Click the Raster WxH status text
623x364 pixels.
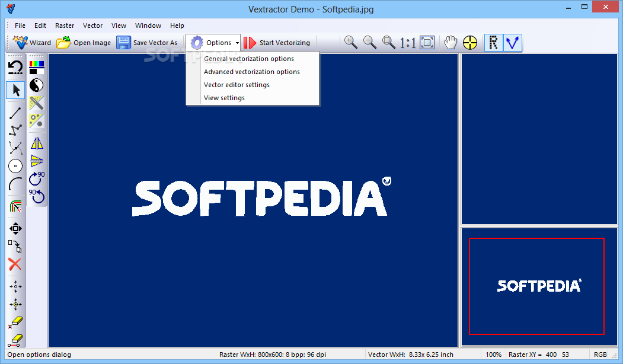pyautogui.click(x=273, y=355)
